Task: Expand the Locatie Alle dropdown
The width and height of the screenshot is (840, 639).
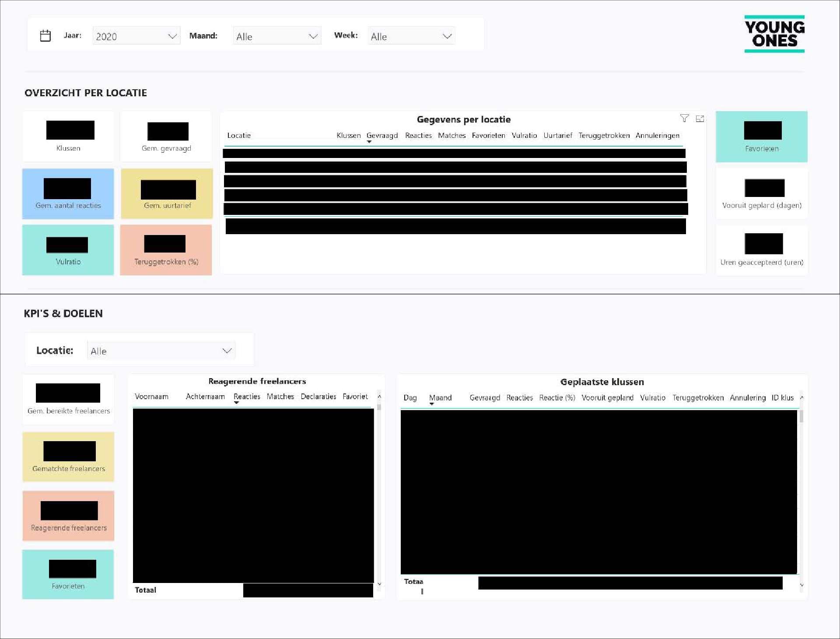Action: (x=161, y=351)
